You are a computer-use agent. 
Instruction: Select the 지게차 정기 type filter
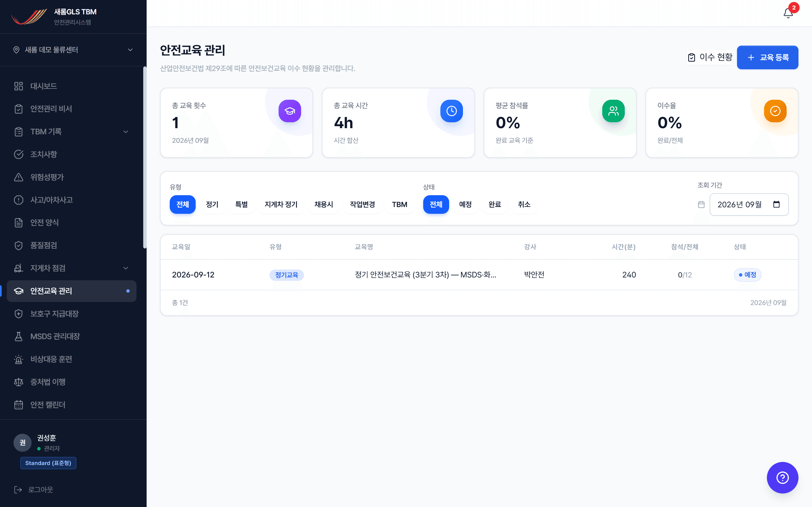click(281, 204)
